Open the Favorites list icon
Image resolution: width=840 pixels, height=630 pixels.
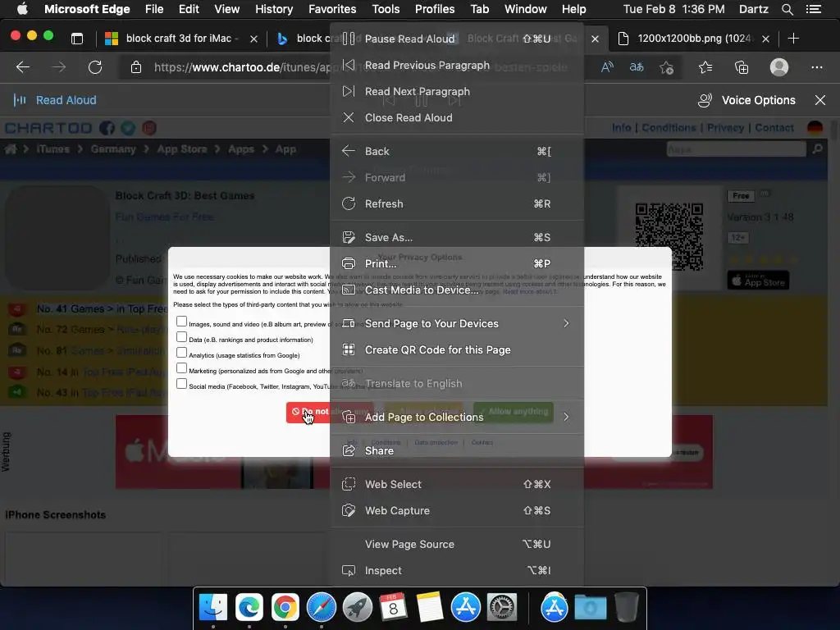[x=705, y=67]
